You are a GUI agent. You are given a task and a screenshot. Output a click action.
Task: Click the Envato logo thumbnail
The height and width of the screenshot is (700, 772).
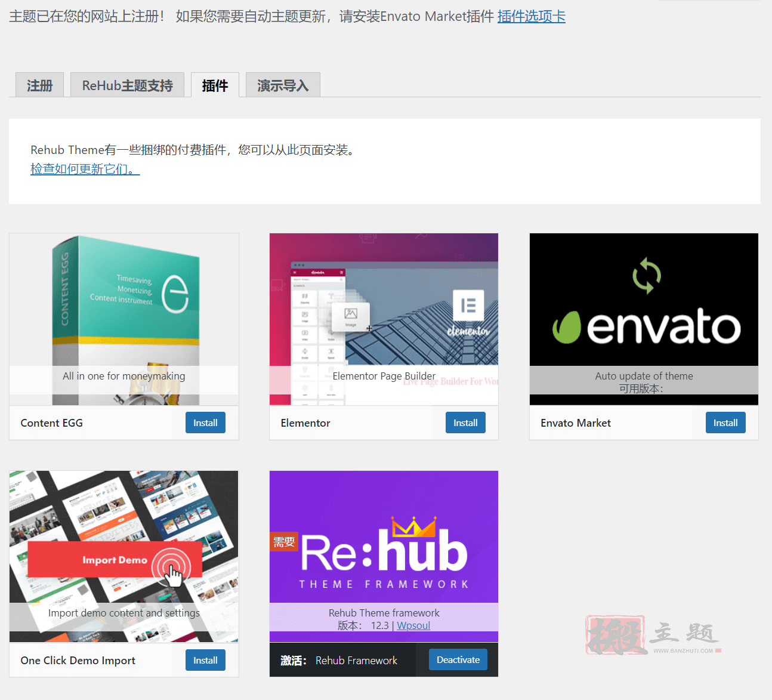pos(644,319)
